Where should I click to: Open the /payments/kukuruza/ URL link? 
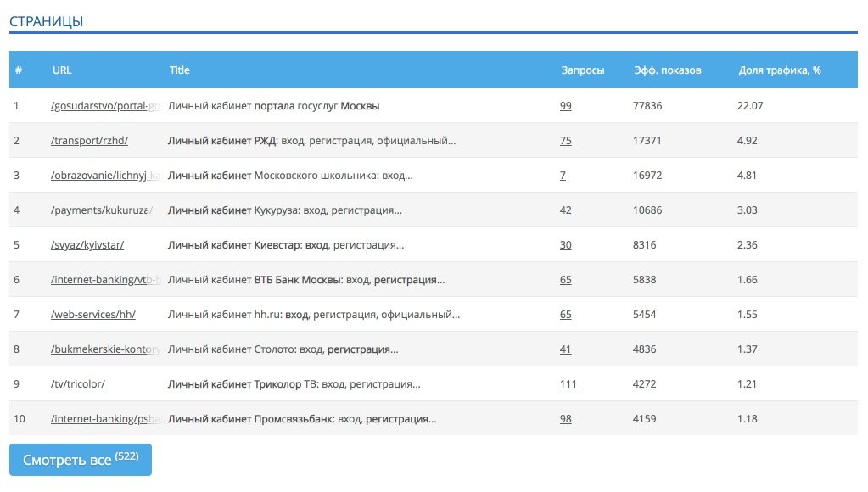coord(102,210)
